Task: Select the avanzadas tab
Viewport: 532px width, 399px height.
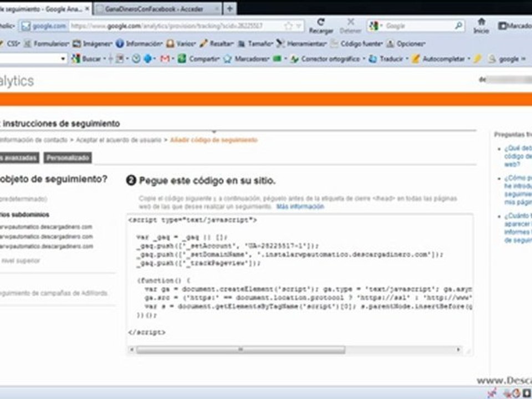Action: 19,158
